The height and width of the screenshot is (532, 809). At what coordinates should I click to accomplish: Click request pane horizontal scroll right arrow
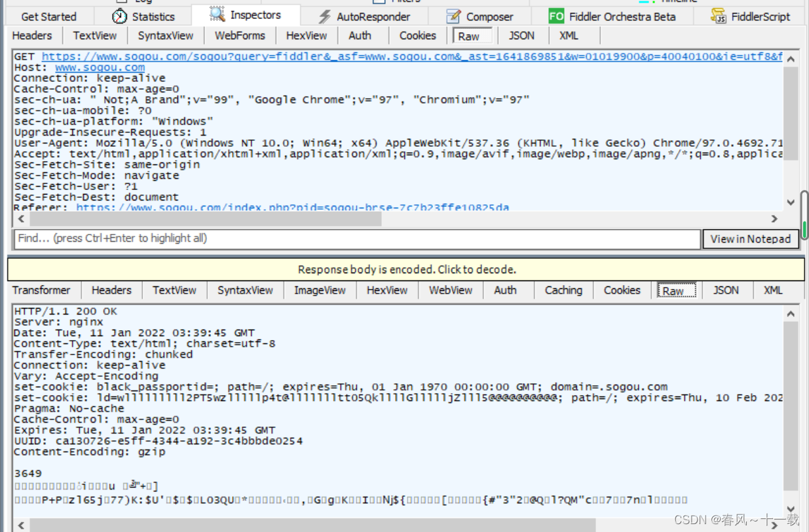click(x=775, y=219)
